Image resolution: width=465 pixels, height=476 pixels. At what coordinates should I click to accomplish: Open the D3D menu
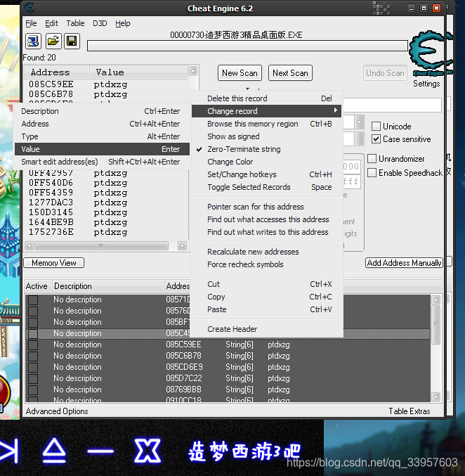click(100, 23)
